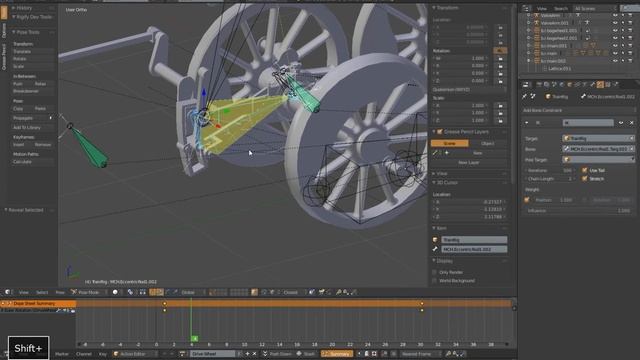Image resolution: width=640 pixels, height=360 pixels.
Task: Remove the IK bone constraint with X
Action: point(631,122)
